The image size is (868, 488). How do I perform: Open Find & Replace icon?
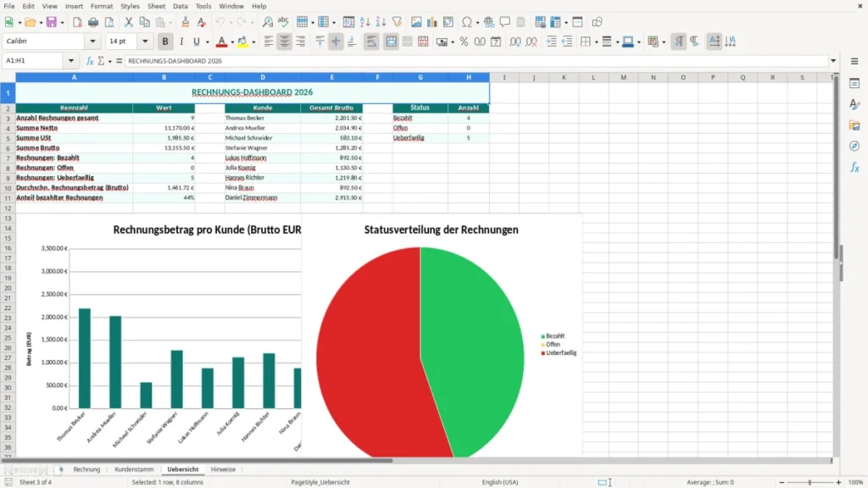tap(267, 22)
